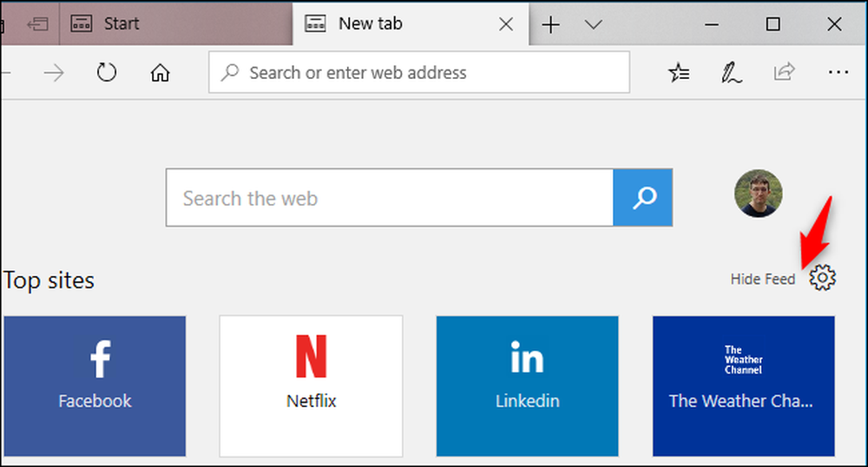Click Hide Feed link
The height and width of the screenshot is (467, 868).
(763, 279)
